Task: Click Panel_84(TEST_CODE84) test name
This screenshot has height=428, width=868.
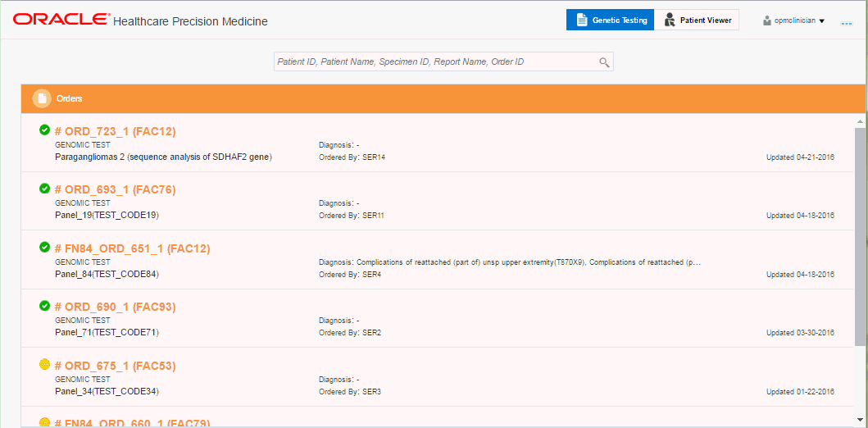Action: pyautogui.click(x=107, y=274)
